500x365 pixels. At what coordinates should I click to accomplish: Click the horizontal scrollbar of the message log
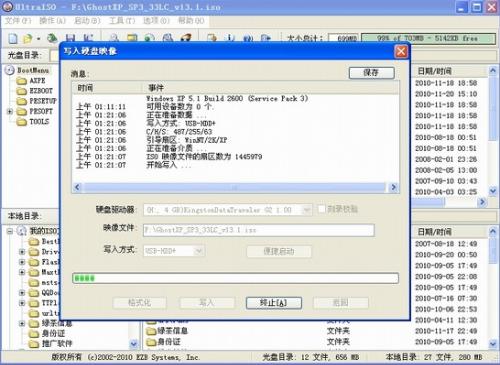coord(235,187)
